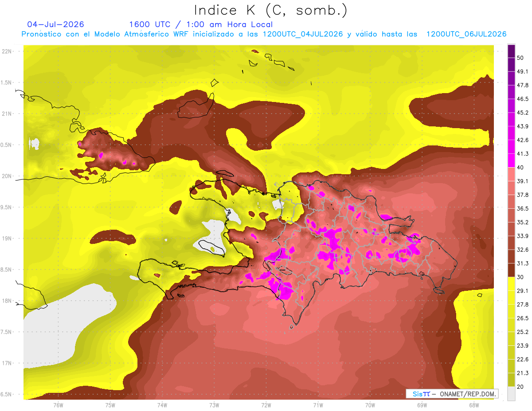532x411 pixels.
Task: Click the "21N" latitude label
Action: 7,114
